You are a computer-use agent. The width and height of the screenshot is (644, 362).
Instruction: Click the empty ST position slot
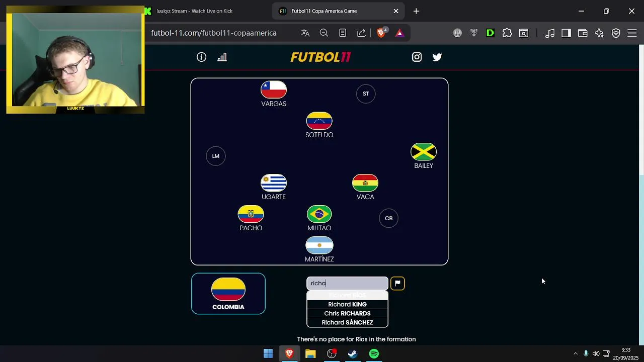[x=366, y=94]
